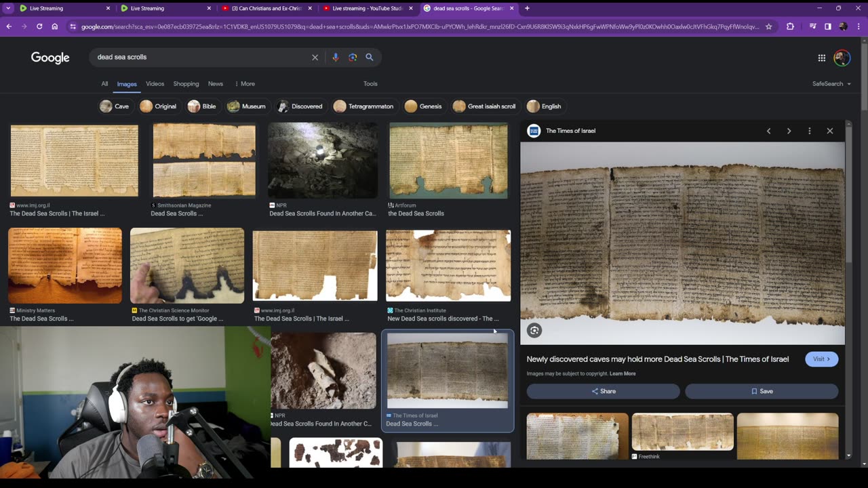View site information icon in address bar
Image resolution: width=868 pixels, height=488 pixels.
[x=73, y=26]
